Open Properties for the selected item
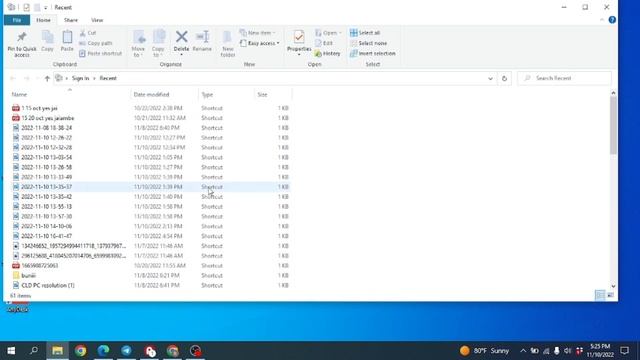The height and width of the screenshot is (360, 640). click(299, 43)
